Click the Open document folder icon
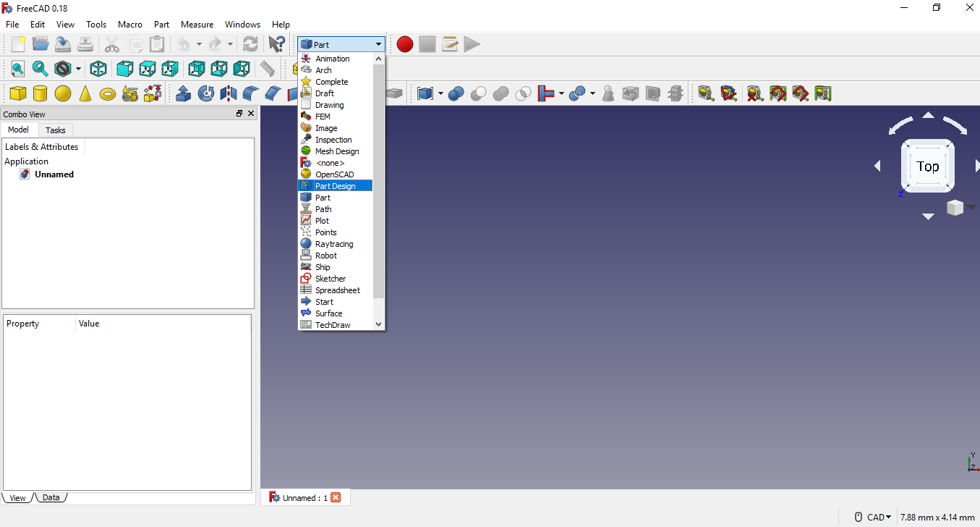 point(41,44)
